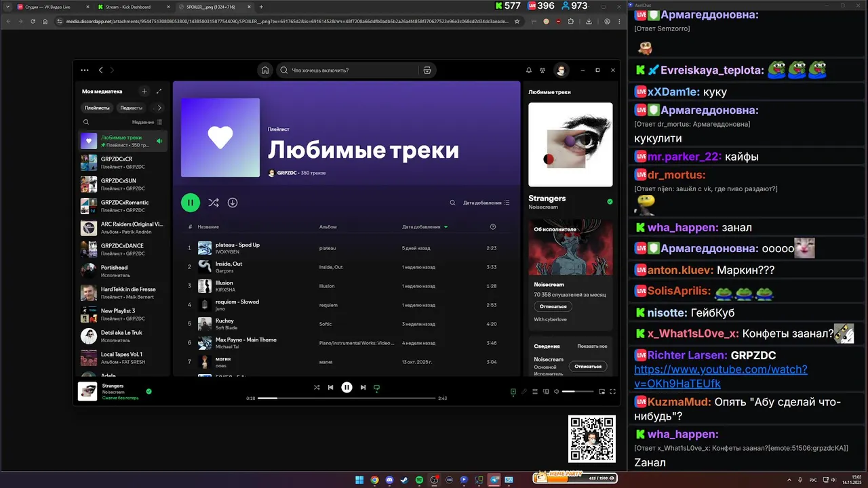Open Steam from the Windows taskbar

404,480
